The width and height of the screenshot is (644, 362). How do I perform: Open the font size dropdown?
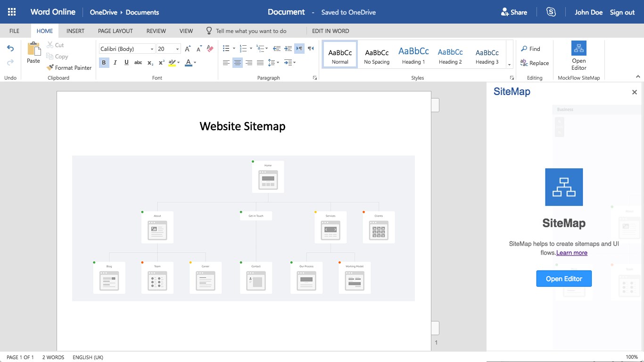pyautogui.click(x=177, y=49)
